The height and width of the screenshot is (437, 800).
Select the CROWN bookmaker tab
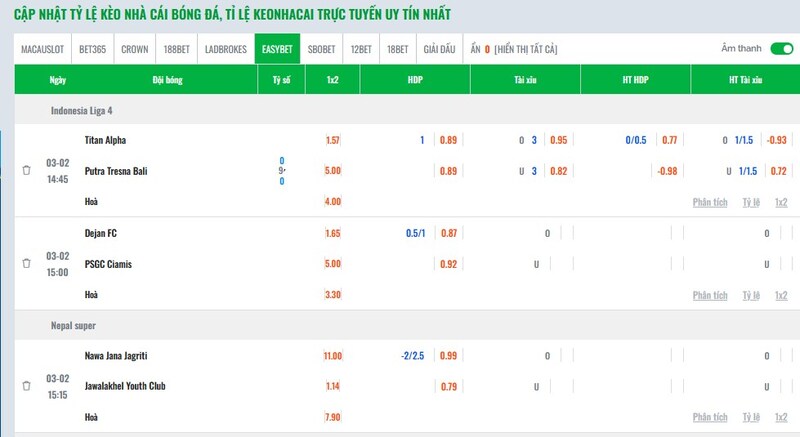(135, 49)
